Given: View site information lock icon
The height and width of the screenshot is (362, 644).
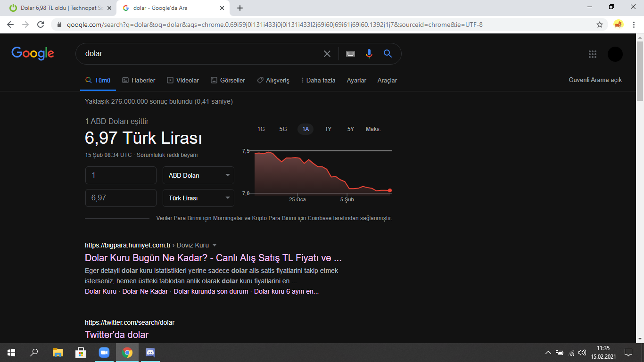Looking at the screenshot, I should pos(59,25).
